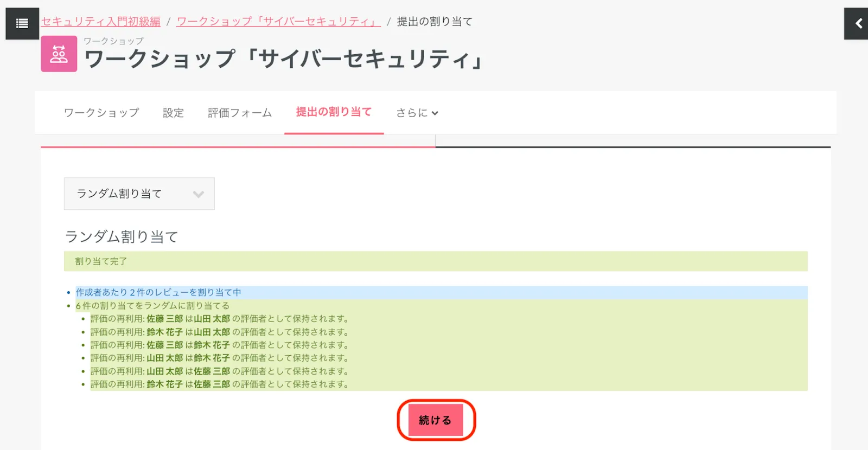Click last entry: 鈴木 花子 reviews 佐藤 三郎
868x450 pixels.
[220, 384]
